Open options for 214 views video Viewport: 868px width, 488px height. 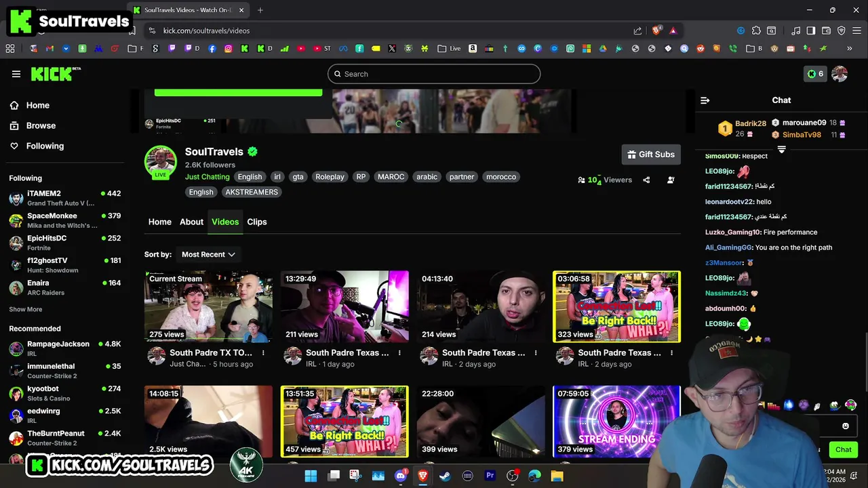[536, 352]
